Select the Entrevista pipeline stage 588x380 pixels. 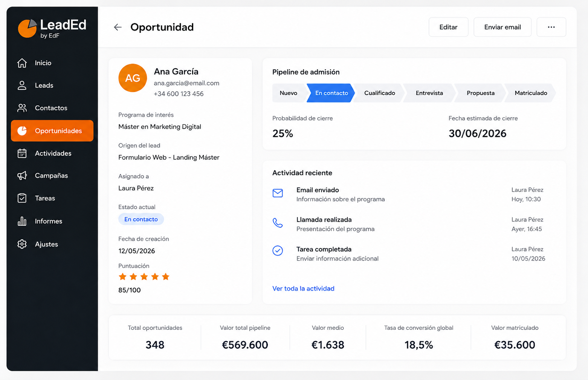coord(429,93)
